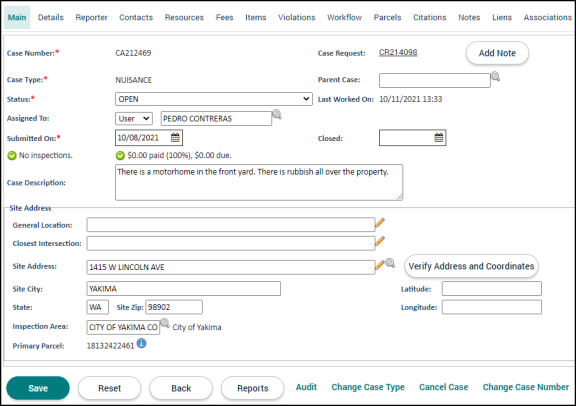Viewport: 576px width, 406px height.
Task: Click the green check next to $0.00 paid
Action: point(120,156)
